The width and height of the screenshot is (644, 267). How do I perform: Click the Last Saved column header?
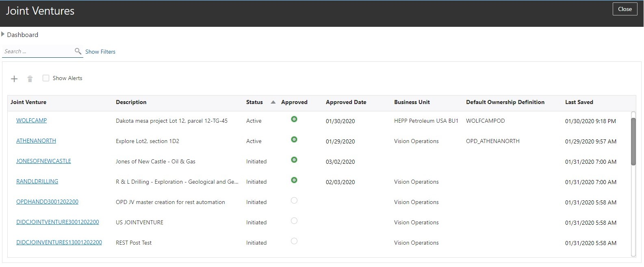pos(579,102)
